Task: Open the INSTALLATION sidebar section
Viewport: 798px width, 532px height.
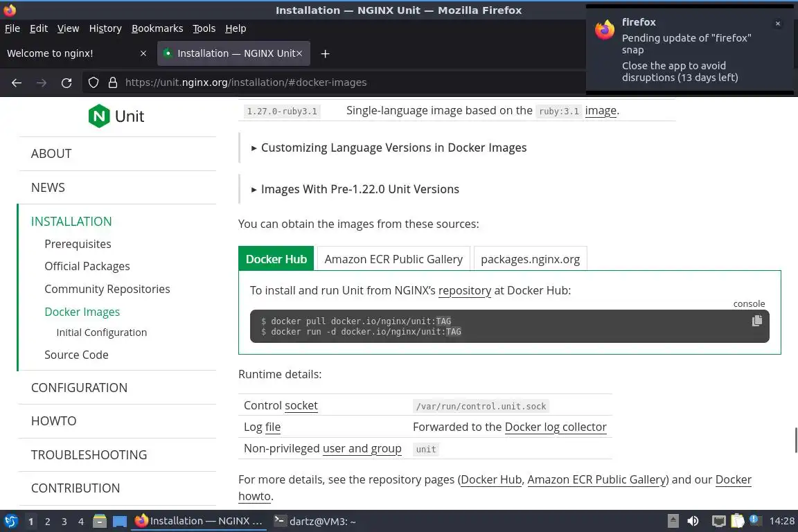Action: point(71,222)
